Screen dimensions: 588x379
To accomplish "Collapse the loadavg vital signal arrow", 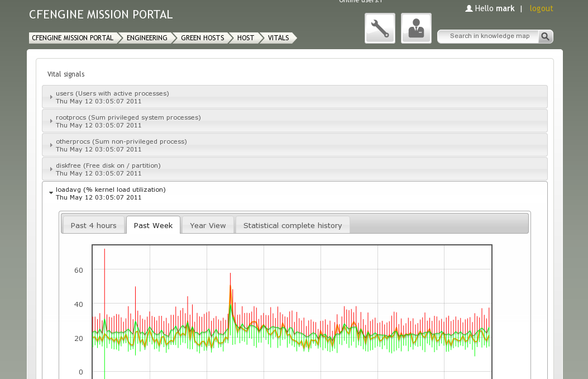I will pyautogui.click(x=51, y=193).
